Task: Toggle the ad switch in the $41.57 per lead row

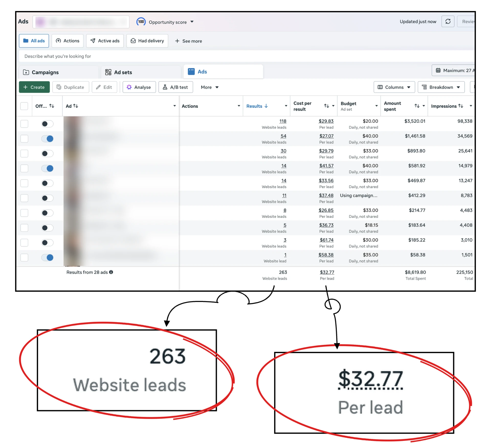Action: tap(47, 168)
